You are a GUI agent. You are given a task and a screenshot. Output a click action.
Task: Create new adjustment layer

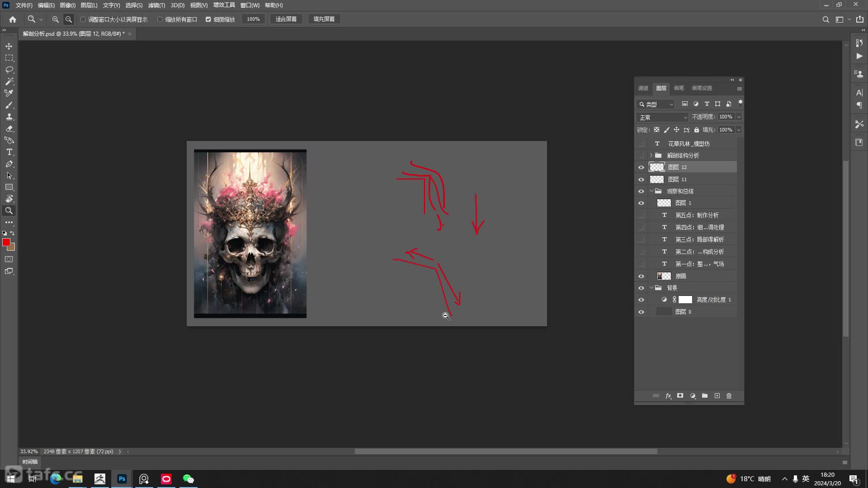693,396
